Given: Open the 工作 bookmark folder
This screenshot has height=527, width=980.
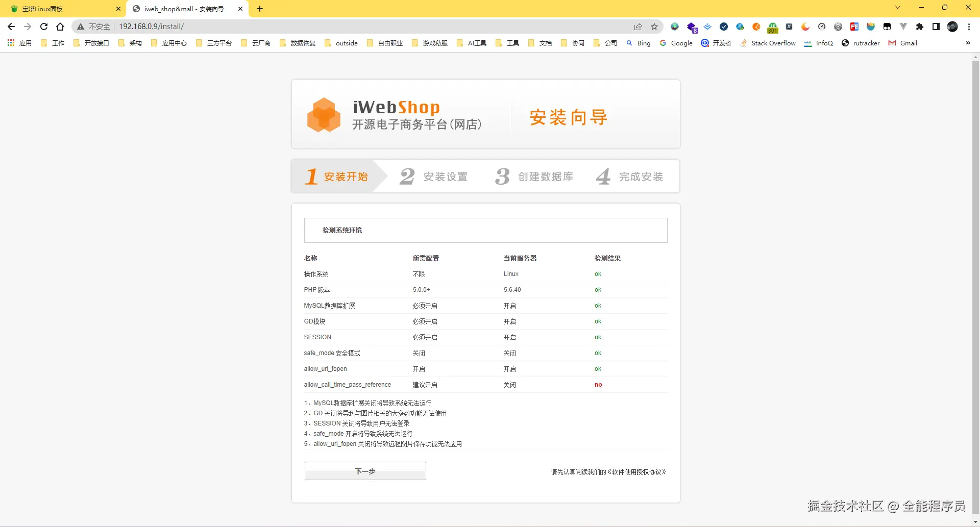Looking at the screenshot, I should (53, 43).
